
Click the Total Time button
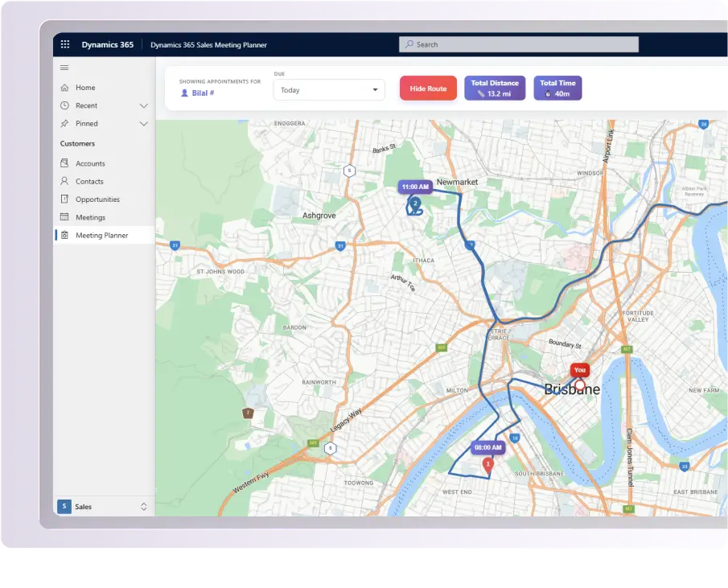[x=557, y=88]
